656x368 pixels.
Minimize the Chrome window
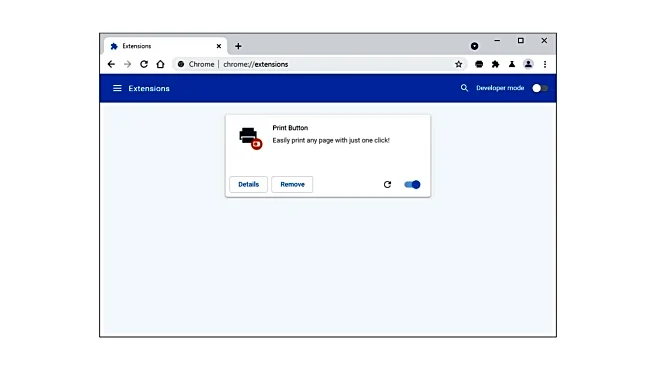click(x=497, y=41)
